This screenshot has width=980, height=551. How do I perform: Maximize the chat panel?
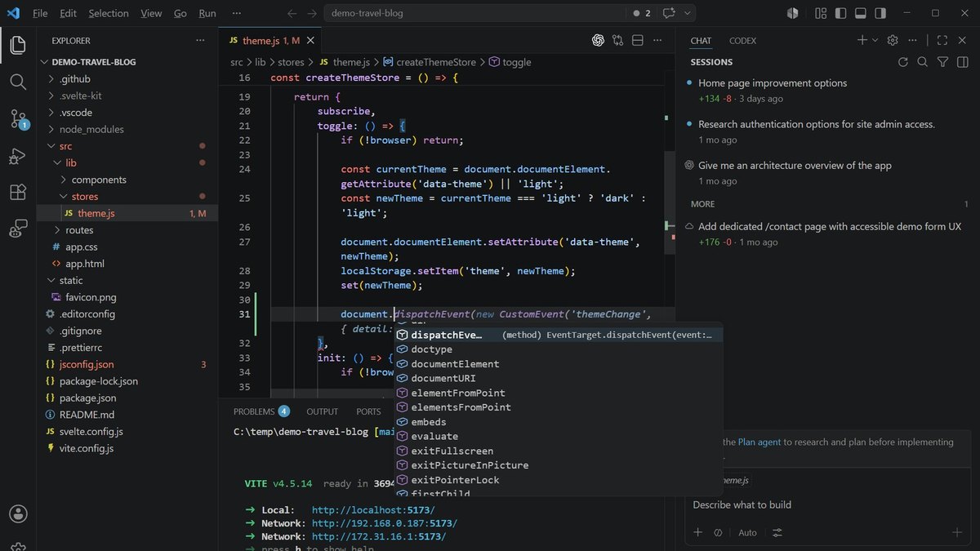tap(942, 40)
